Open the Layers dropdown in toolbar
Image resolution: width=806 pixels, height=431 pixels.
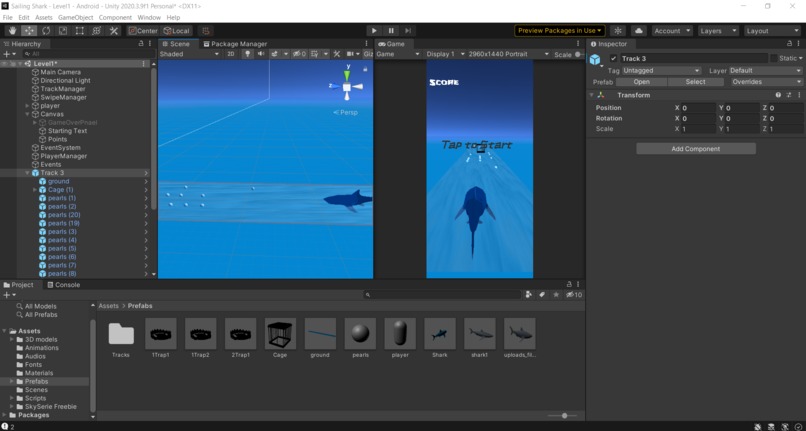click(718, 31)
